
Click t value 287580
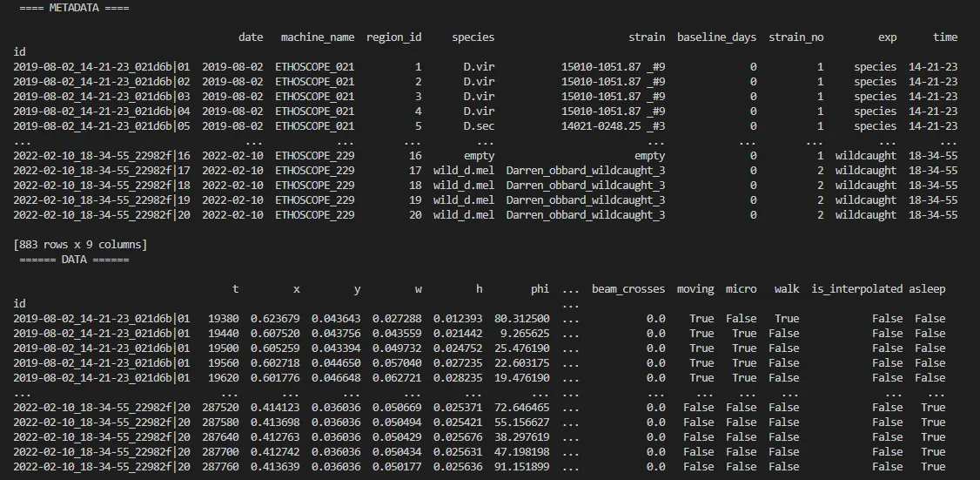(220, 422)
